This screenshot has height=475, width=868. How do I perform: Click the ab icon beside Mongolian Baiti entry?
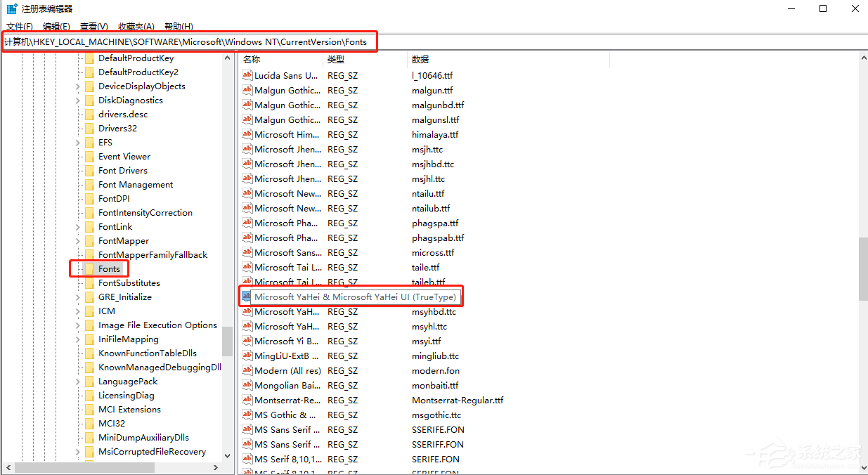[x=246, y=385]
